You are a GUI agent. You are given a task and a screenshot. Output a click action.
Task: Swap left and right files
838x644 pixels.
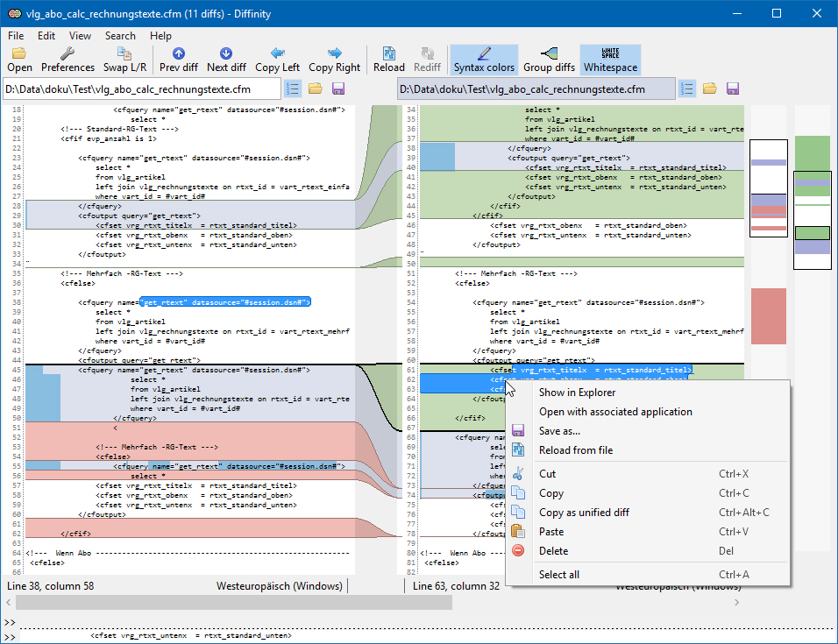[124, 60]
